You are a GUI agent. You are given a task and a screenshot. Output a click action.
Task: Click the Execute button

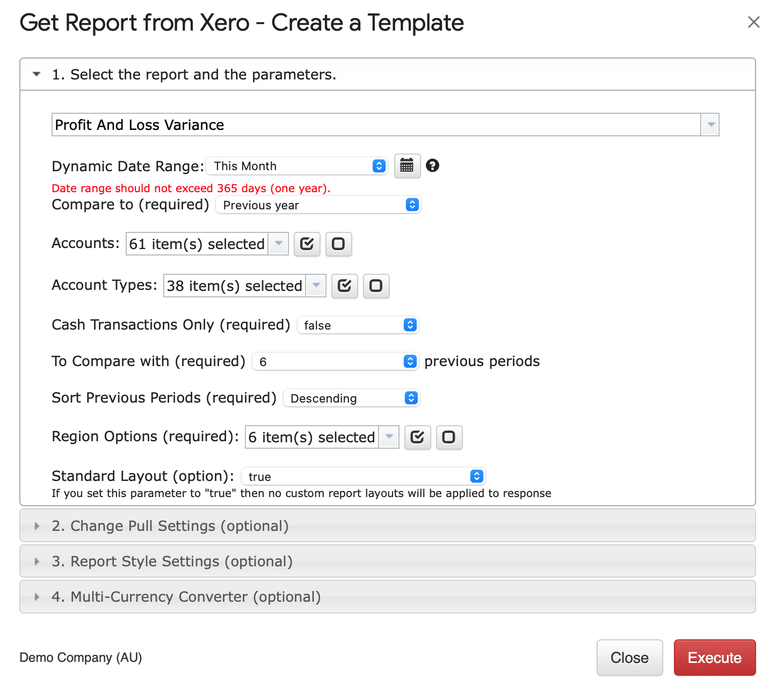(715, 658)
